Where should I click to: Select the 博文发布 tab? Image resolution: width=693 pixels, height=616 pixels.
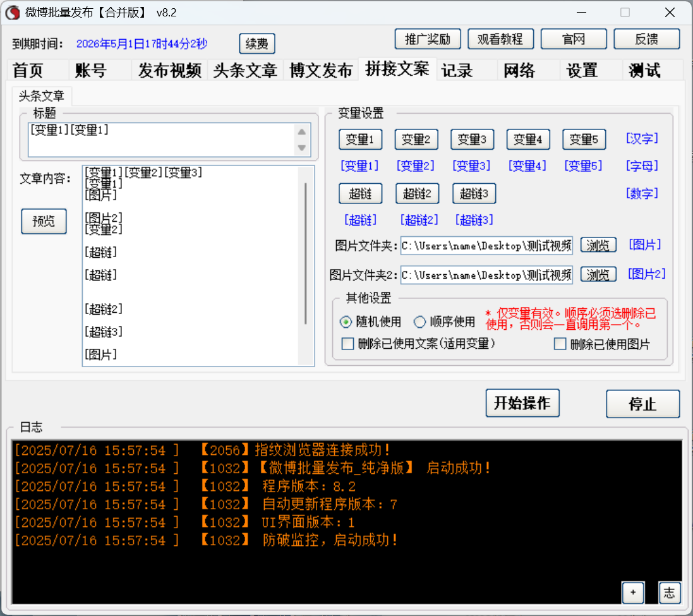coord(321,70)
